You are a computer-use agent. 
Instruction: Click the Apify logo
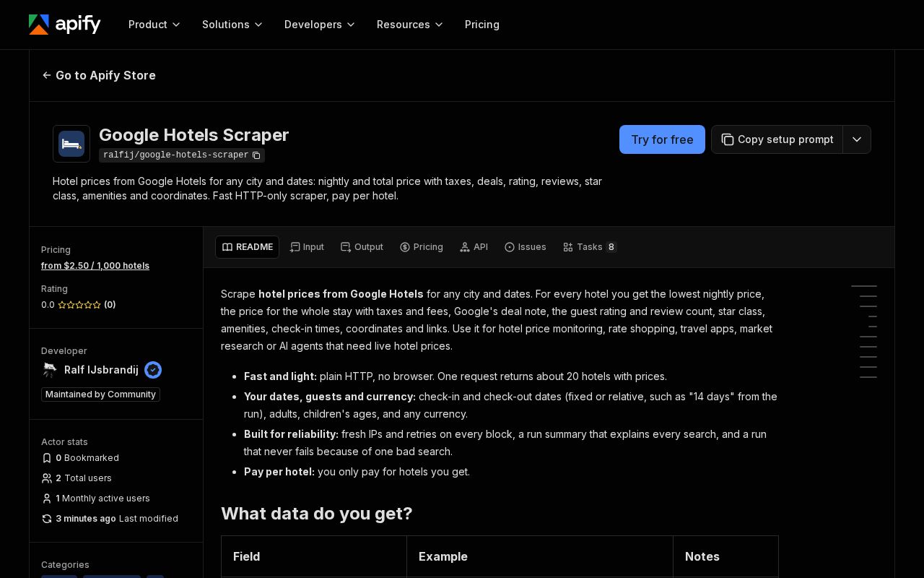point(65,25)
